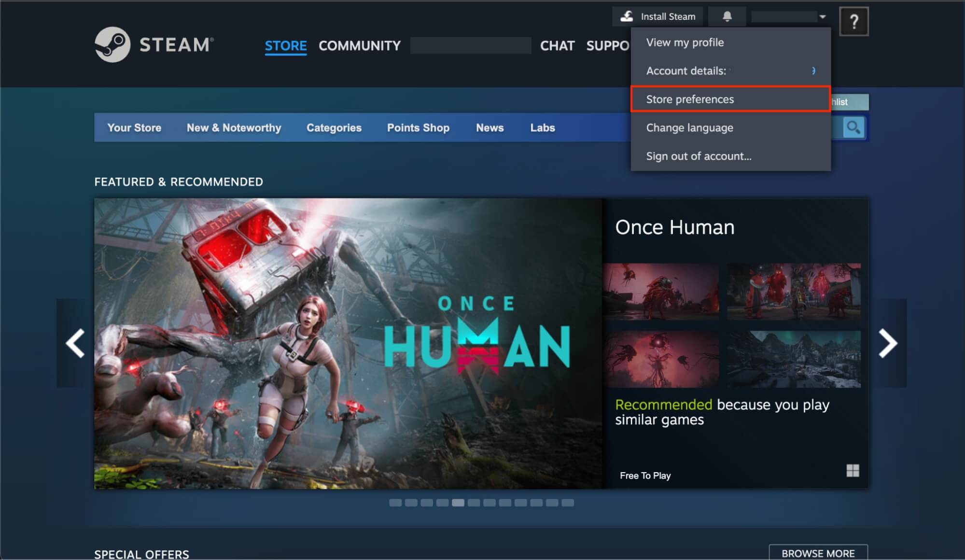
Task: Click the Windows platform icon
Action: coord(853,471)
